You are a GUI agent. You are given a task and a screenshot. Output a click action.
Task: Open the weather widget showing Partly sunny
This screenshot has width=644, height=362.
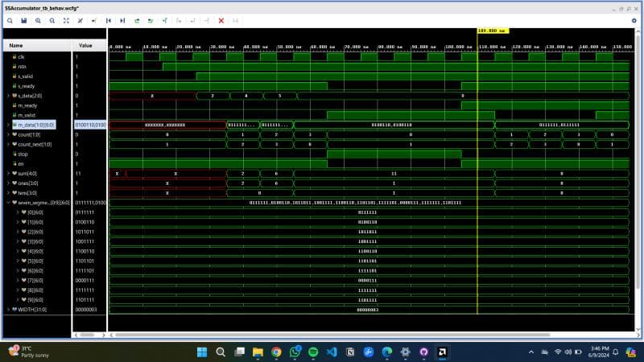pos(29,352)
